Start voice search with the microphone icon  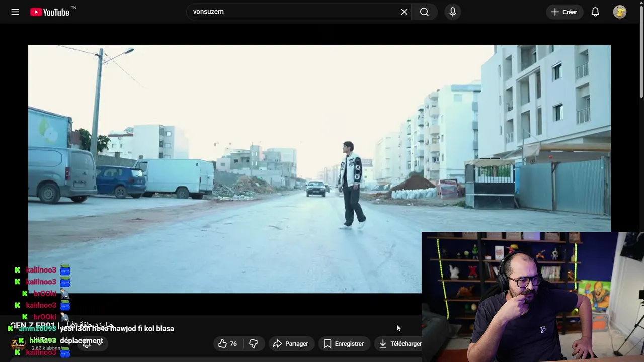click(453, 12)
